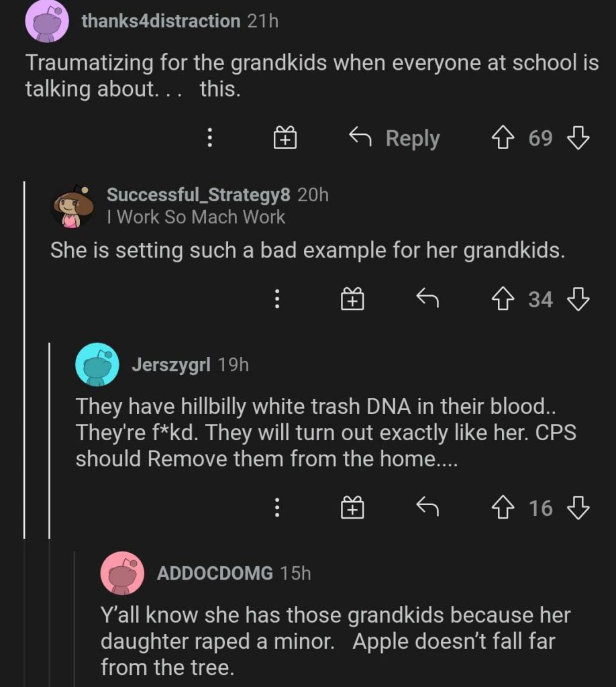Downvote Jerszygrl's comment
Image resolution: width=616 pixels, height=687 pixels.
click(578, 509)
